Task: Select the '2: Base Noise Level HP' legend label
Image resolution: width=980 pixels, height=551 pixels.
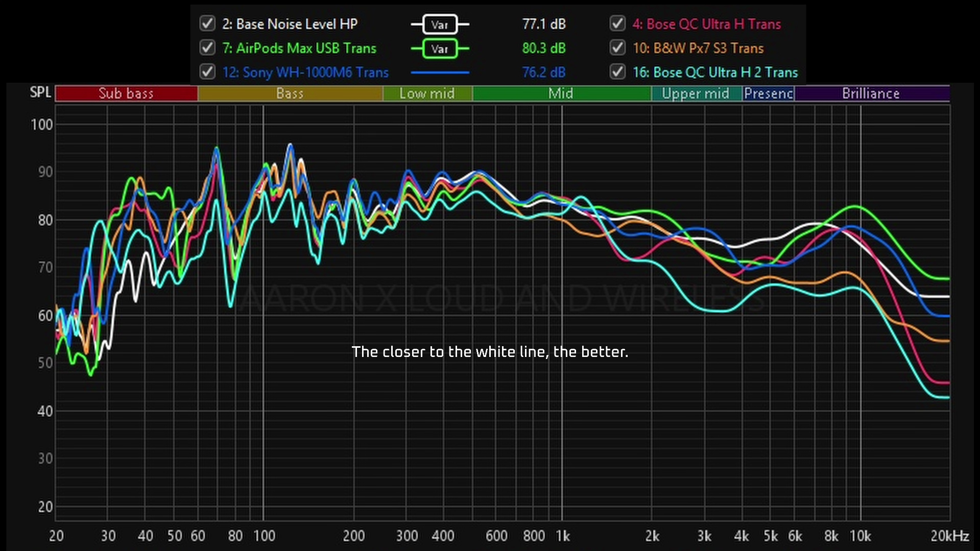Action: (290, 24)
